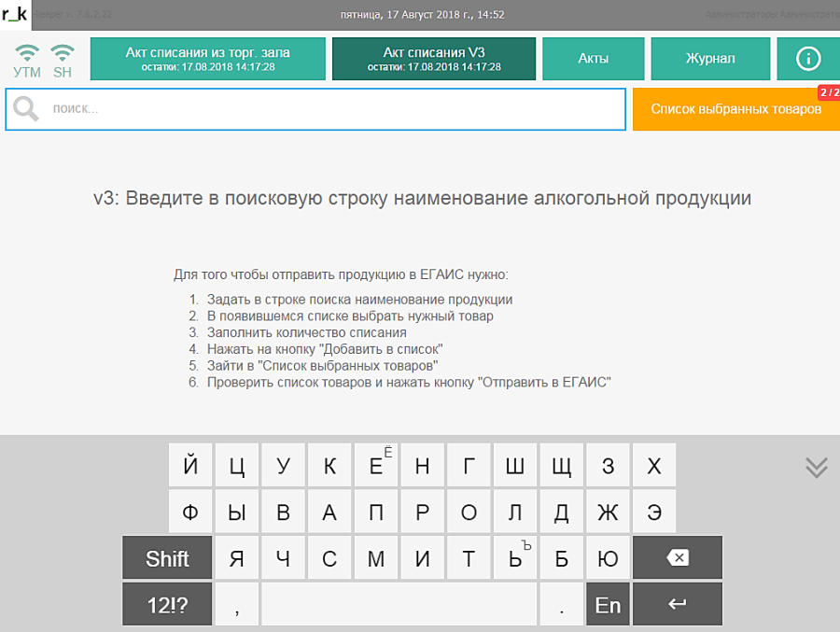Toggle the 12!? numbers and symbols layout

tap(167, 605)
